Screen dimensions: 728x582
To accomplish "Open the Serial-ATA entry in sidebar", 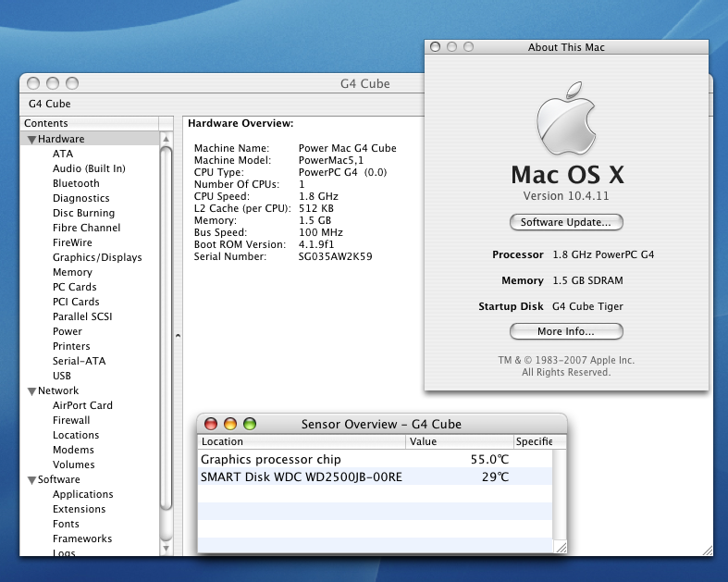I will (79, 361).
